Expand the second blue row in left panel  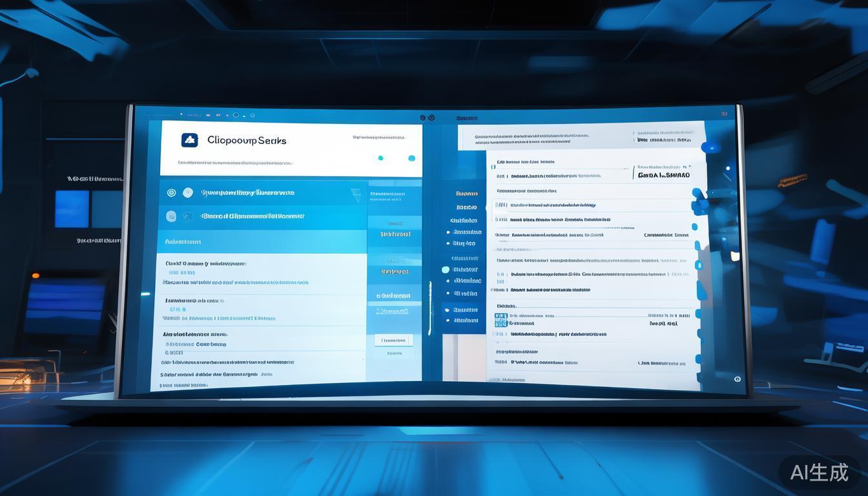[x=258, y=216]
